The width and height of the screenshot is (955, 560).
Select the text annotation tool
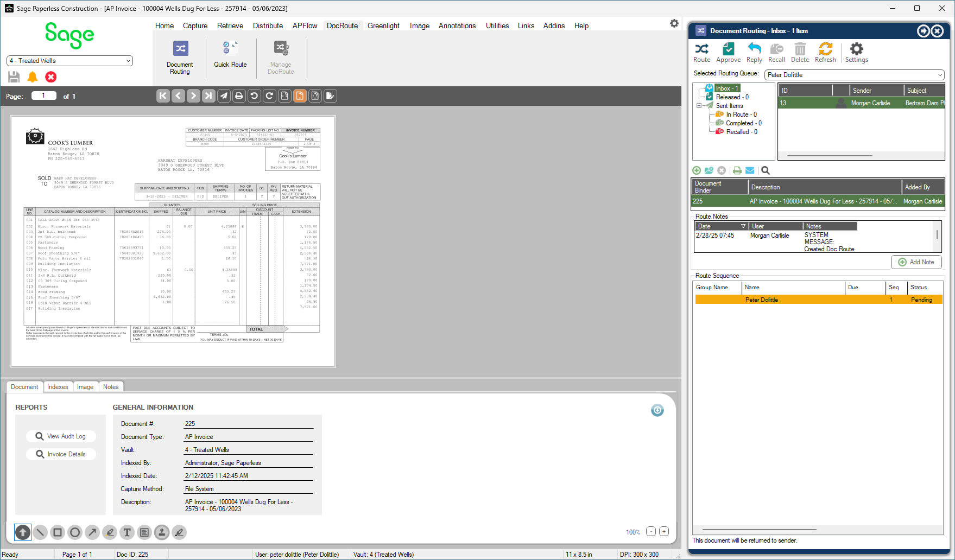point(127,532)
